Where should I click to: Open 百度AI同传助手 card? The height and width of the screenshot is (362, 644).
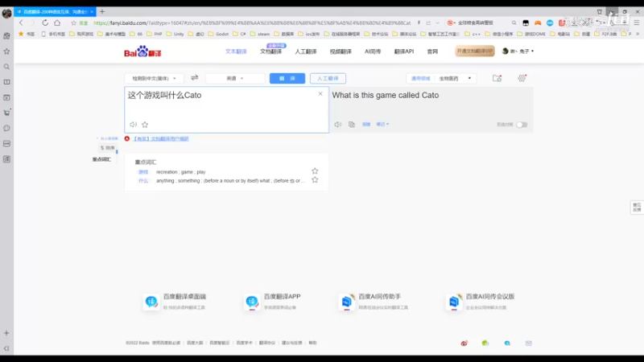pos(374,302)
